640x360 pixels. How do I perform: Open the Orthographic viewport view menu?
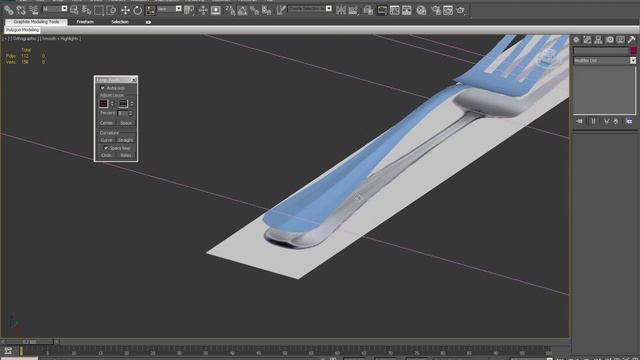pos(24,38)
